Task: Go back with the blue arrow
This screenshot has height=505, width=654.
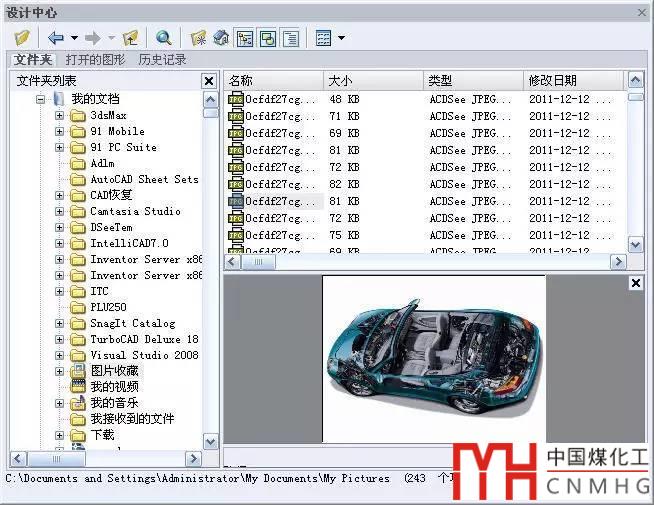Action: [x=55, y=38]
